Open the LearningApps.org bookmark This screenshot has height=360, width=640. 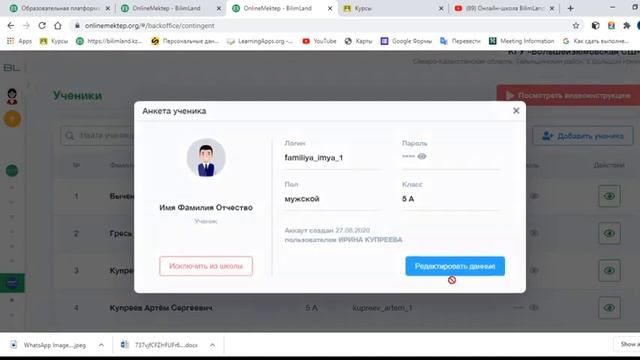[260, 41]
